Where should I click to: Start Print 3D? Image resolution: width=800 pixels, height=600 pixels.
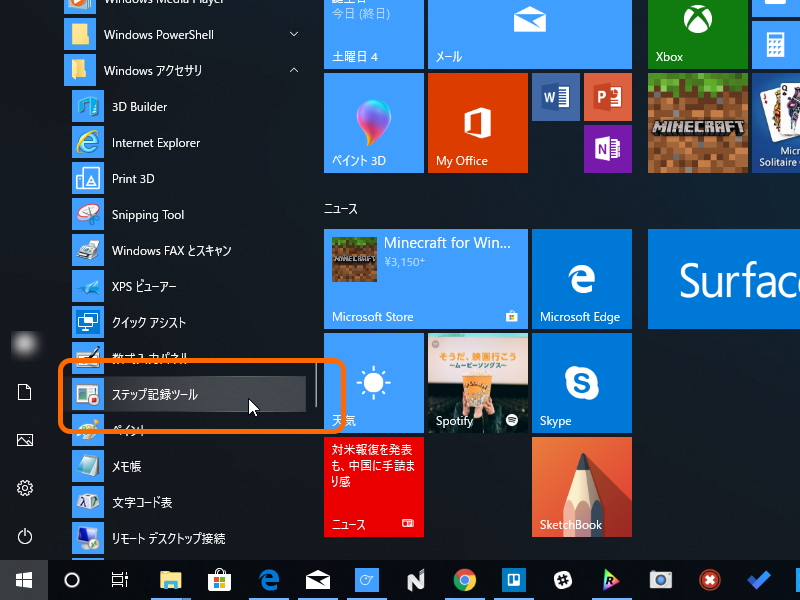coord(134,178)
